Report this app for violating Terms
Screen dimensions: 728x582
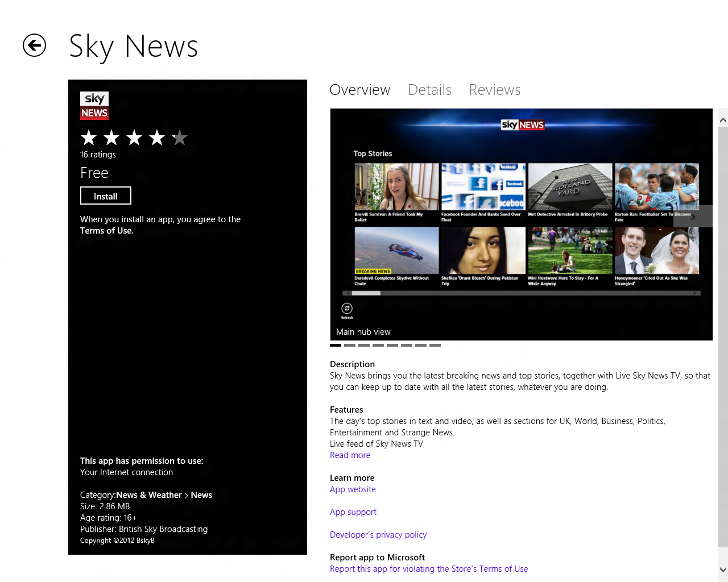429,569
